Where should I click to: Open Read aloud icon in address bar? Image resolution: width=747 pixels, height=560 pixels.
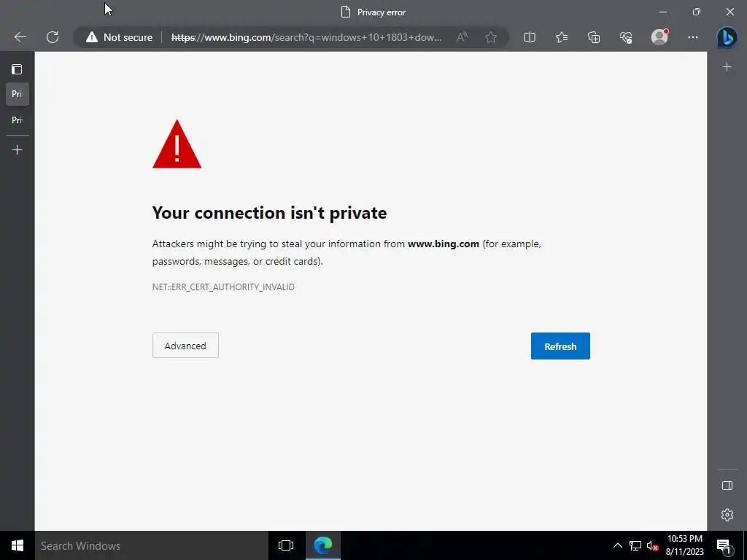pyautogui.click(x=462, y=37)
